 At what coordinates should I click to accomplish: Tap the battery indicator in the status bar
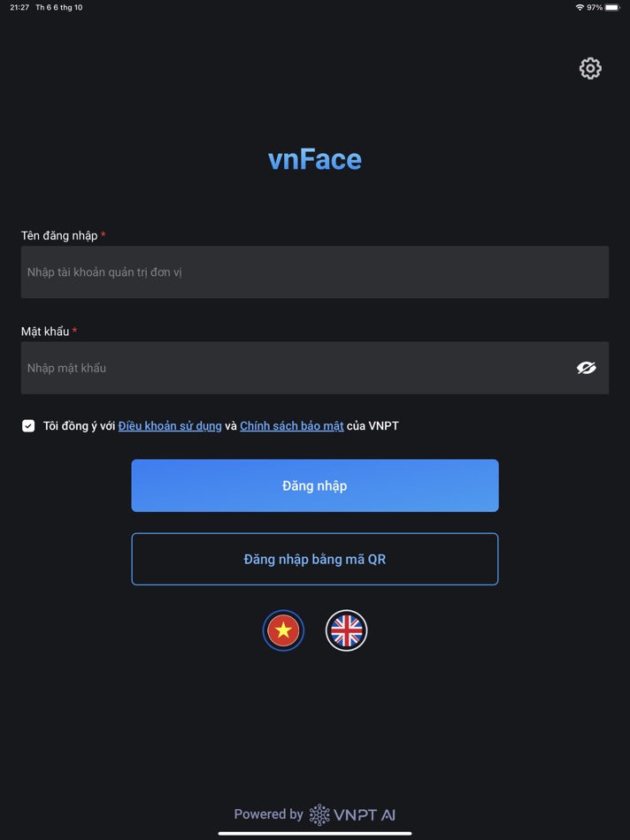[x=615, y=7]
